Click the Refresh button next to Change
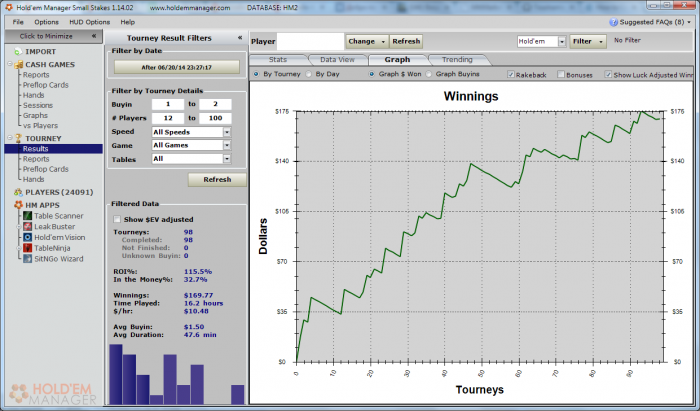 point(406,42)
